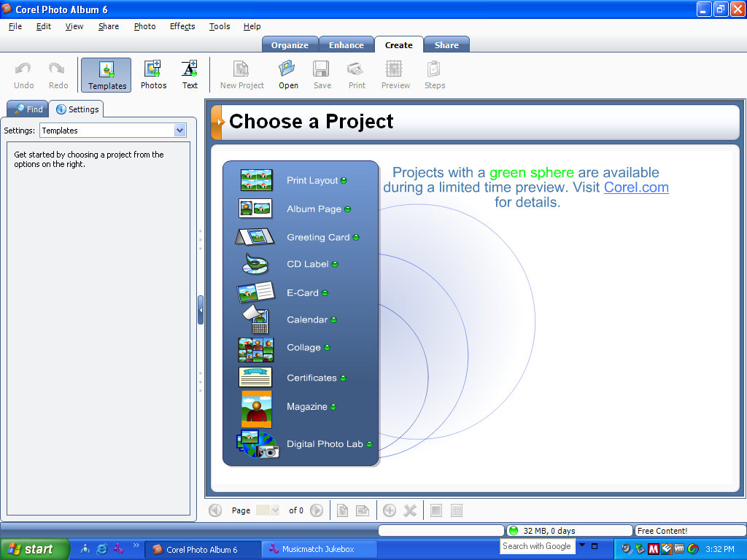
Task: Choose the CD Label project icon
Action: (256, 264)
